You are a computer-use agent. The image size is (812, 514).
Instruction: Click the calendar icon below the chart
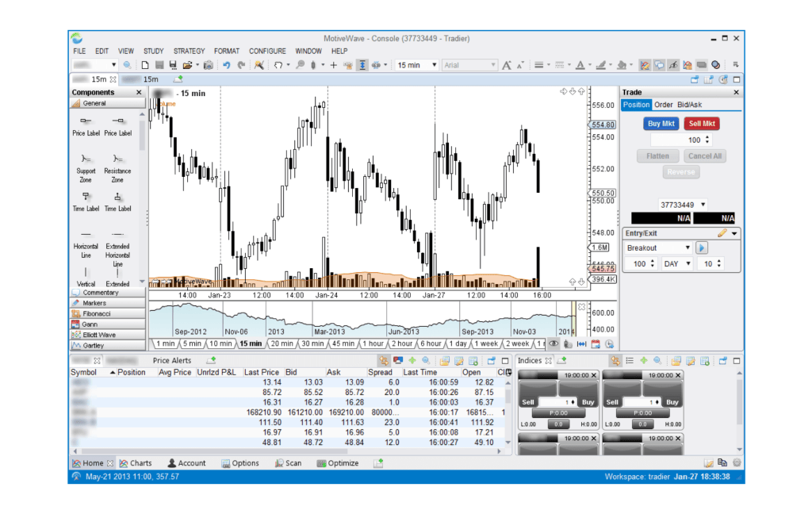click(596, 343)
